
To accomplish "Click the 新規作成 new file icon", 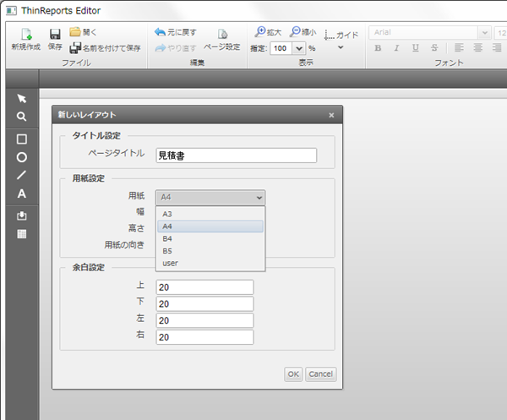I will (25, 35).
